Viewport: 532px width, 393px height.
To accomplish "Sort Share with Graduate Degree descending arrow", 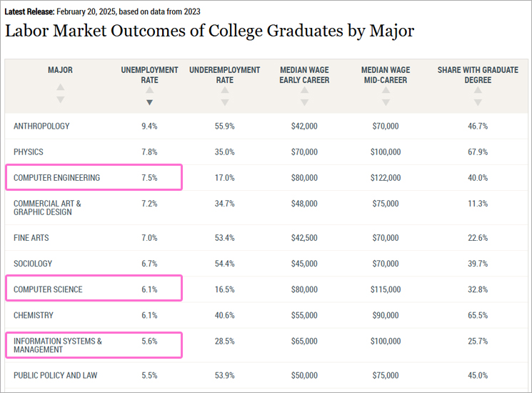I will (x=478, y=102).
